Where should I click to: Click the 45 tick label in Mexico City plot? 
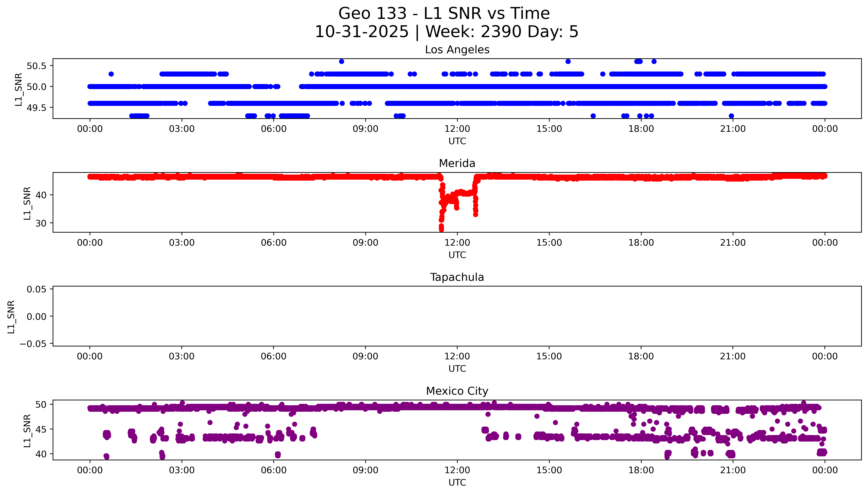(41, 429)
